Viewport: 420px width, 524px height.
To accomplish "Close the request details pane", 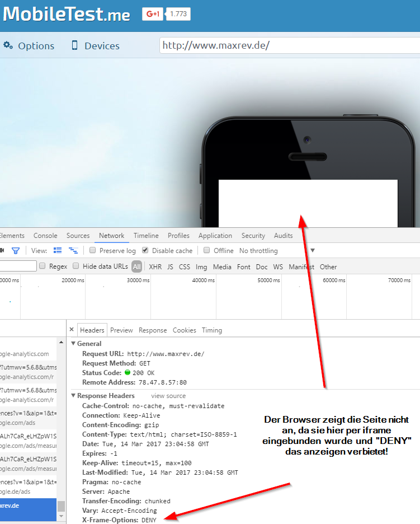I will (72, 330).
